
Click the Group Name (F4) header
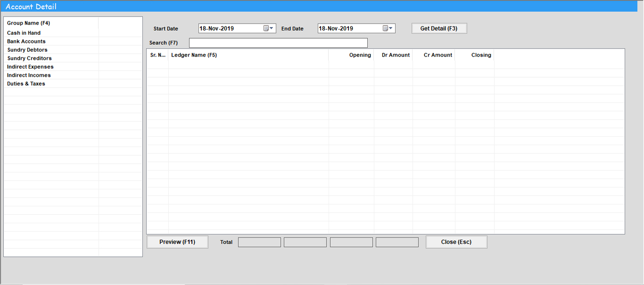pos(29,23)
